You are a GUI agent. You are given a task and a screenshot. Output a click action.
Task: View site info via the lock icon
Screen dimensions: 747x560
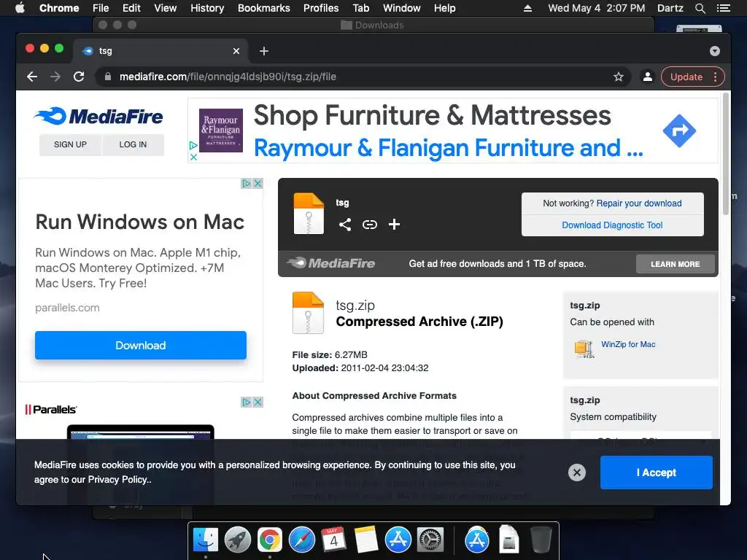click(x=108, y=77)
